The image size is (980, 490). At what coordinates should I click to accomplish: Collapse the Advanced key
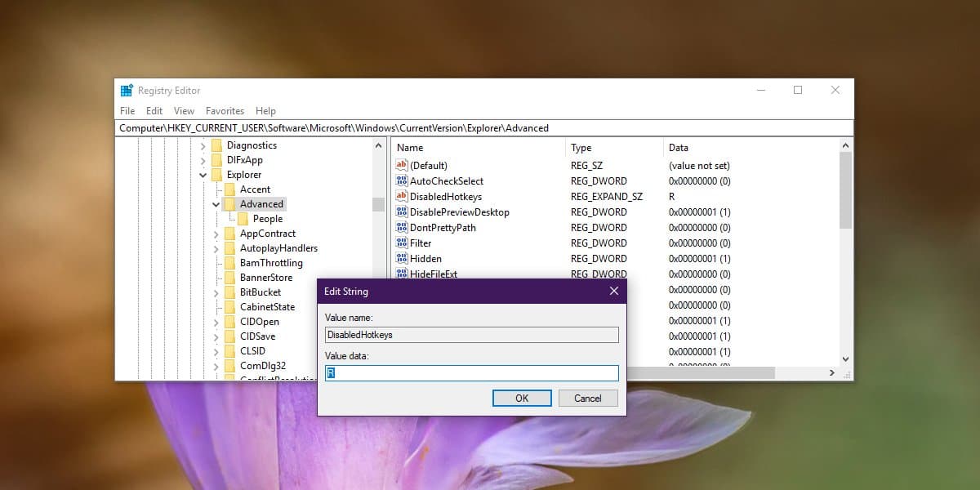[216, 204]
